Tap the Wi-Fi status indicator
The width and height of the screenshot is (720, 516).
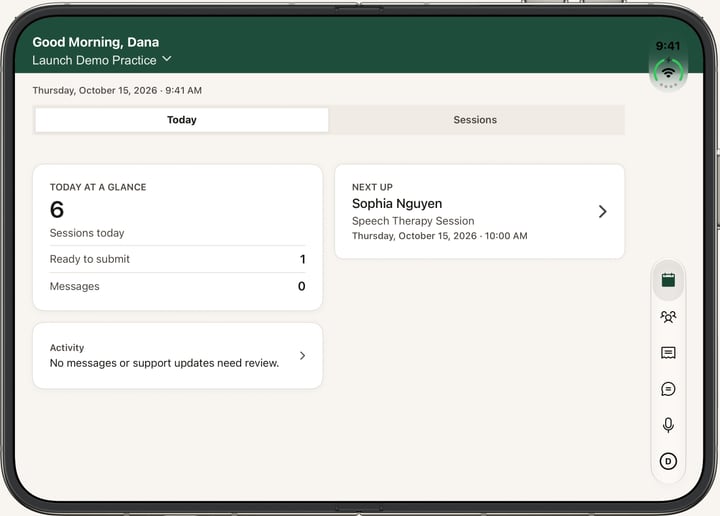pos(668,73)
